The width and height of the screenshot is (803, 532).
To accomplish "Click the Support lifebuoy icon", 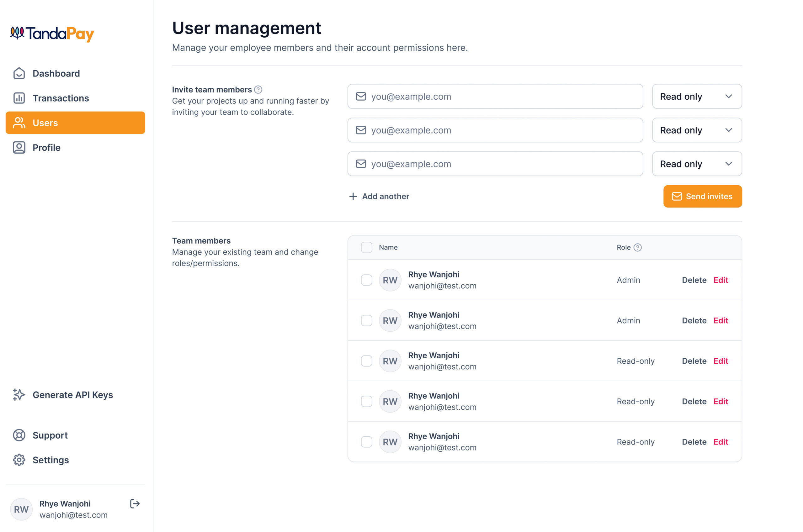I will coord(19,435).
